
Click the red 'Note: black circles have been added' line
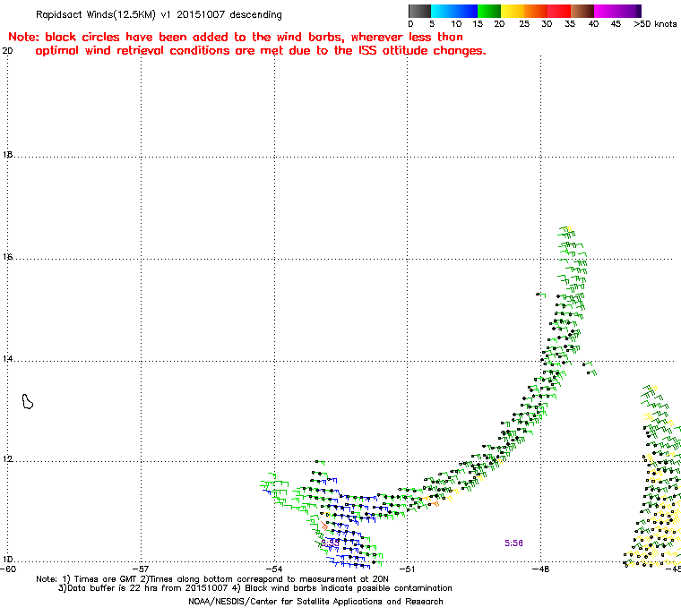[236, 37]
